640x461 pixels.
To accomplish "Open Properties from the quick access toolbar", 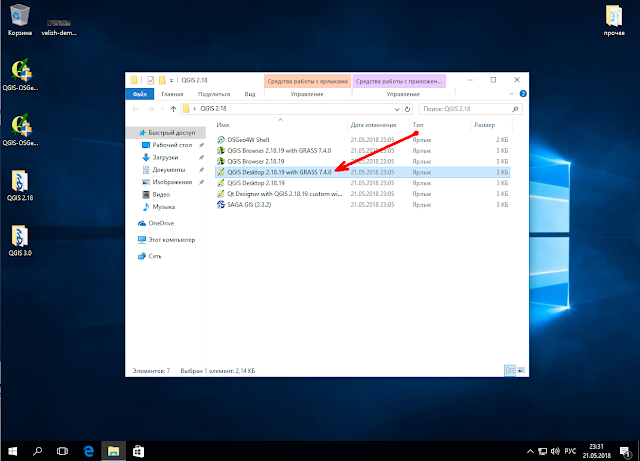I will [x=150, y=80].
